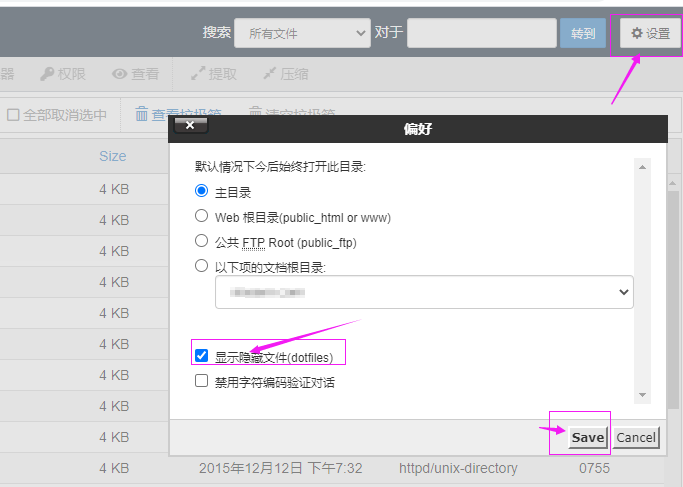Click the 查看 view eye item
The width and height of the screenshot is (683, 487).
(135, 74)
